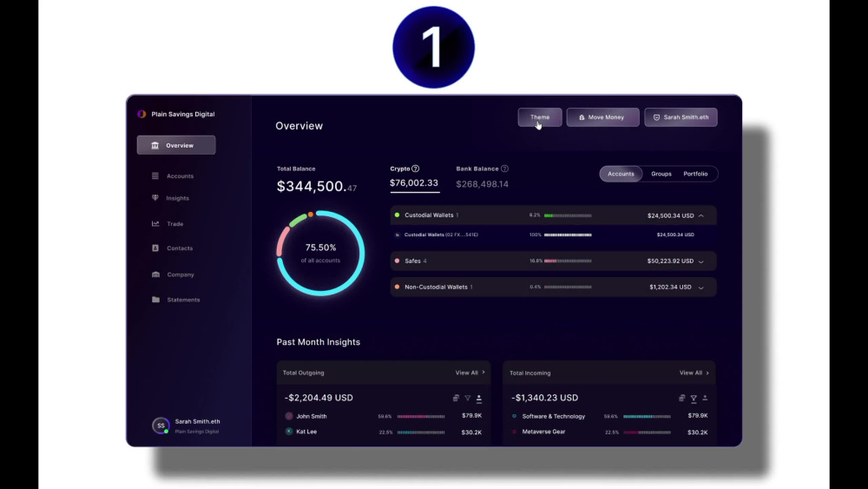This screenshot has width=868, height=489.
Task: Switch to the Portfolio segmented view
Action: 695,174
